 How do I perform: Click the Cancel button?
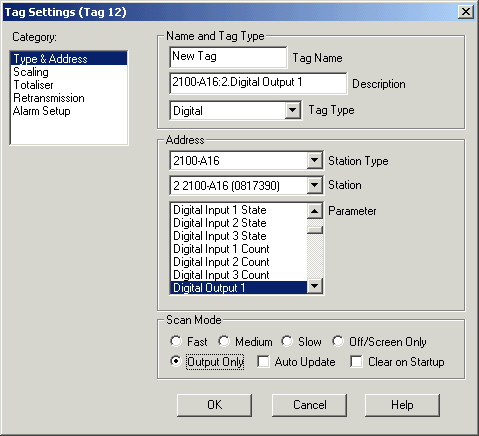tap(309, 405)
